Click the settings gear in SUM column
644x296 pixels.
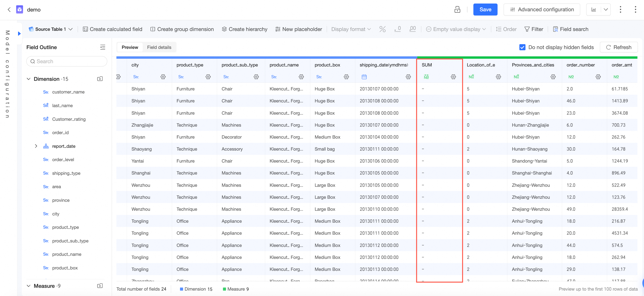coord(453,77)
